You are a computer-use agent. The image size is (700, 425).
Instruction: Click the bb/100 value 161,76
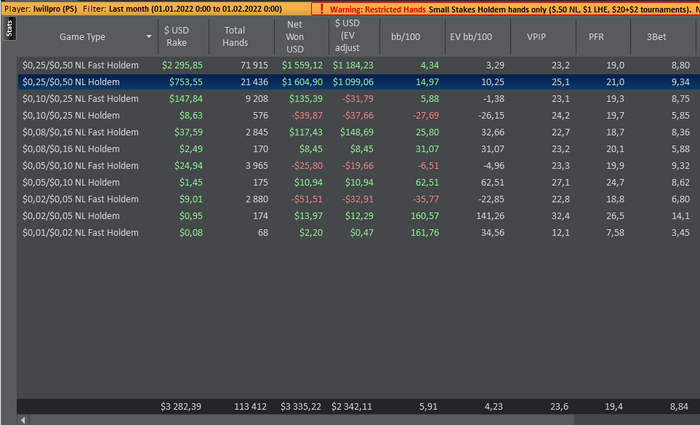pos(425,233)
